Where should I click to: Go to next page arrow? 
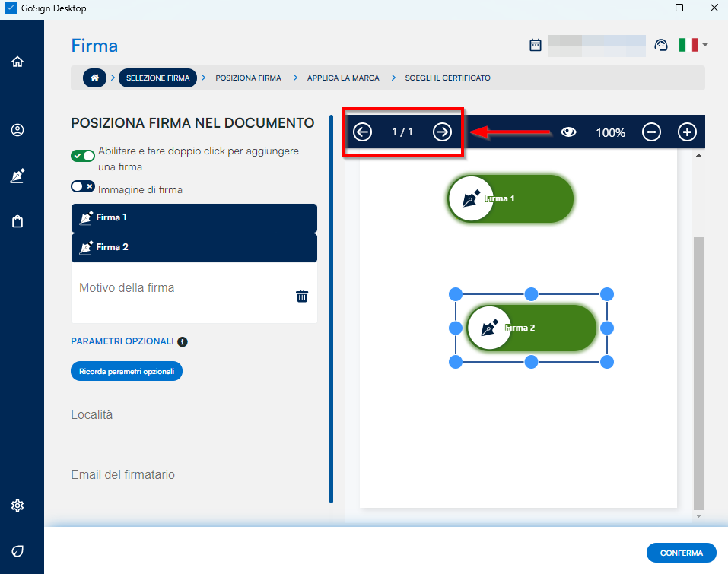point(442,132)
